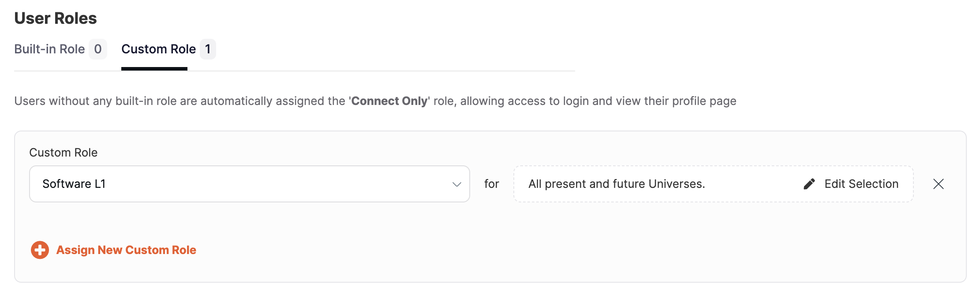The image size is (980, 299).
Task: Click the Built-in Role count badge 0
Action: point(98,49)
